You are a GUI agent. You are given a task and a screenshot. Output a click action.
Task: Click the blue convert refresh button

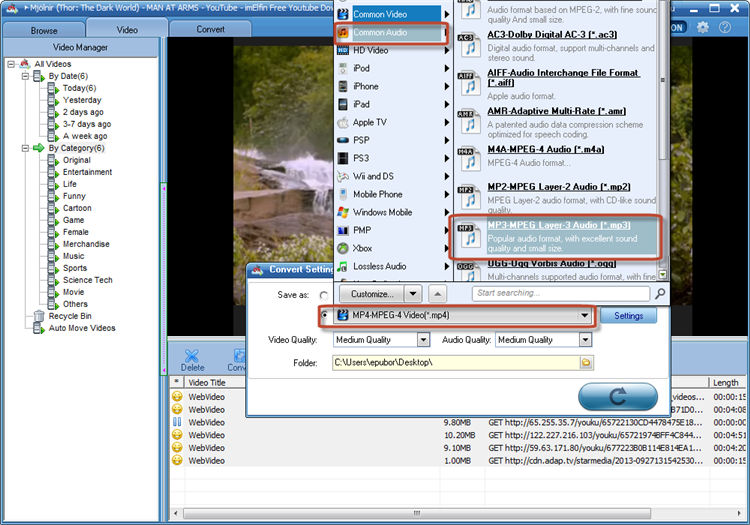tap(618, 396)
